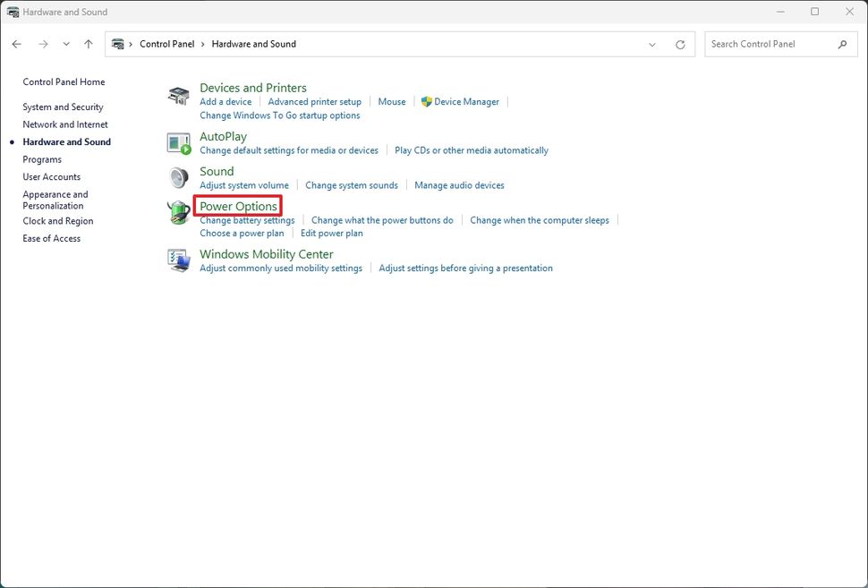Open Device Manager

point(466,101)
